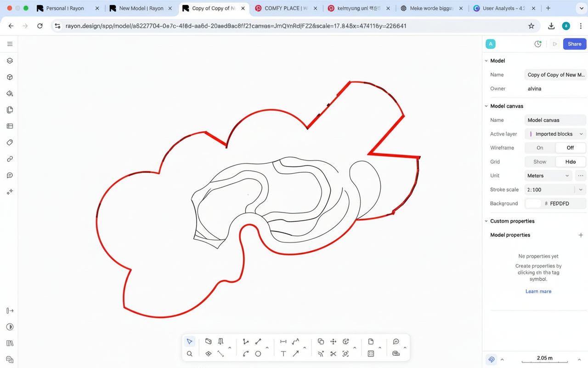
Task: Open the paint bucket styles panel
Action: [x=10, y=93]
